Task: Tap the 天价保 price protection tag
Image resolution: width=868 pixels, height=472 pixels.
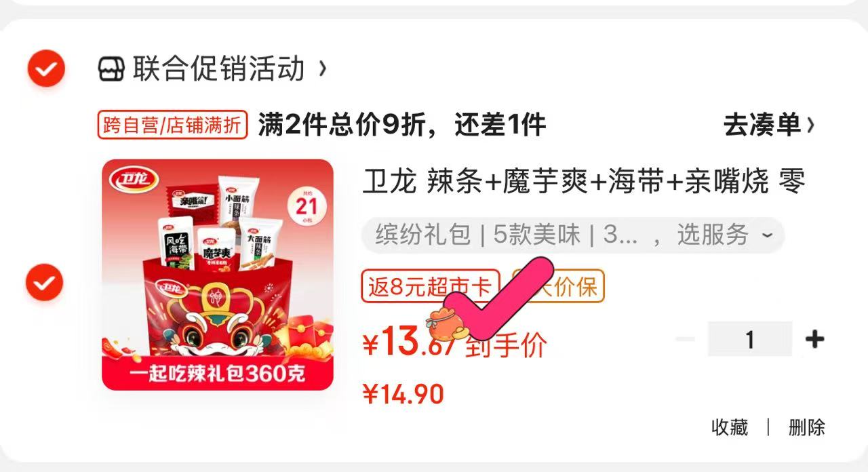Action: (x=558, y=286)
